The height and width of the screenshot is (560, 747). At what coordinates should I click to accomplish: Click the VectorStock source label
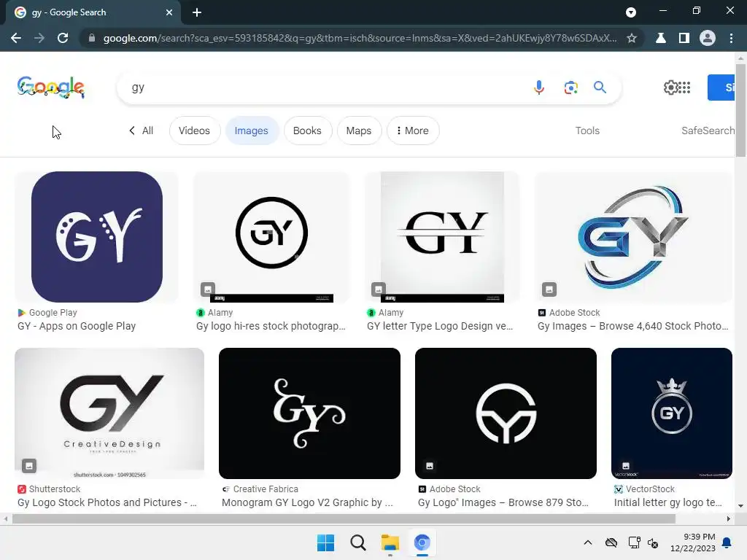(x=650, y=489)
